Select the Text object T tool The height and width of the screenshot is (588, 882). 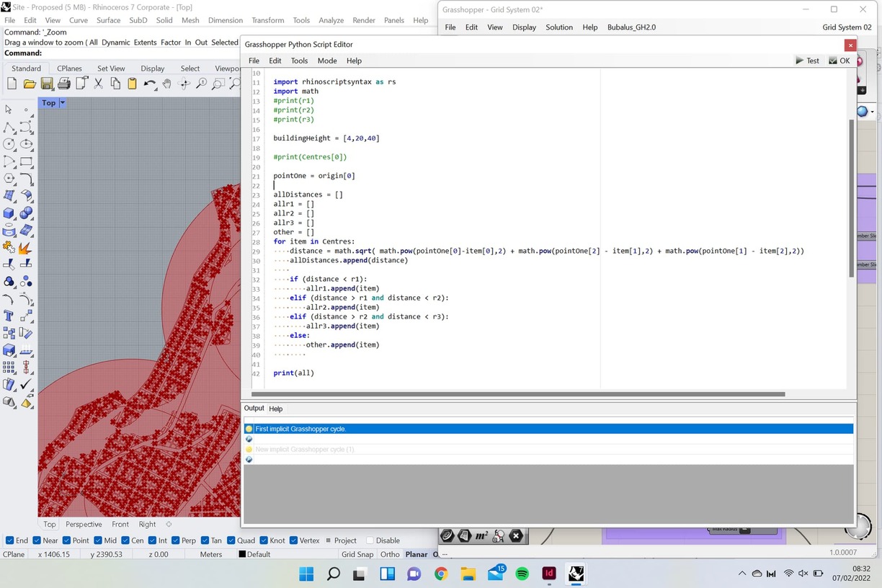[x=9, y=316]
